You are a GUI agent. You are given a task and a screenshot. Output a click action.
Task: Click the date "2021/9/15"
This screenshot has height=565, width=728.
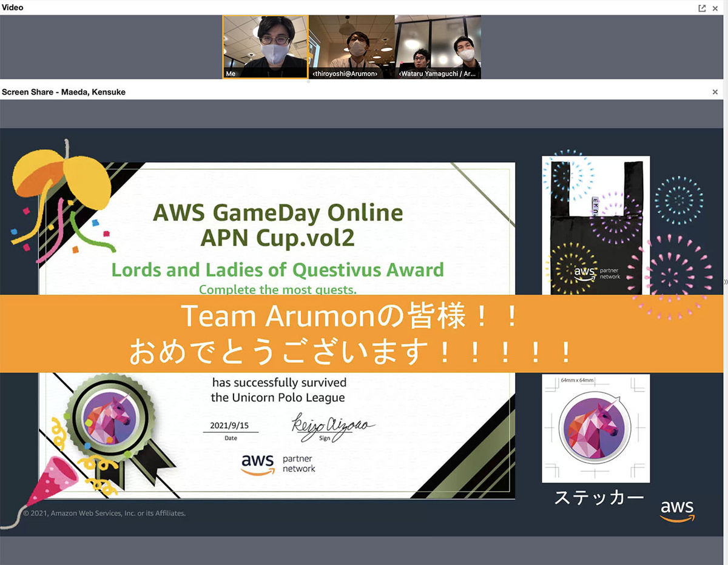[x=229, y=426]
